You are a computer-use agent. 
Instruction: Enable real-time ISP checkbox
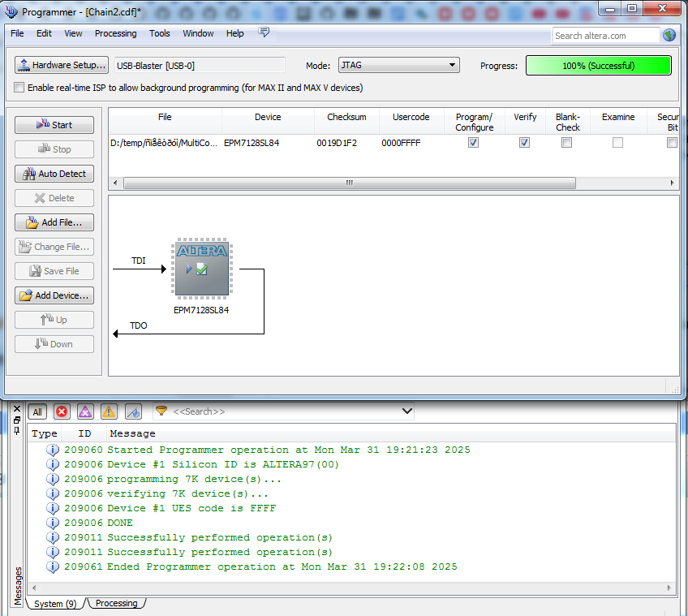click(x=19, y=88)
